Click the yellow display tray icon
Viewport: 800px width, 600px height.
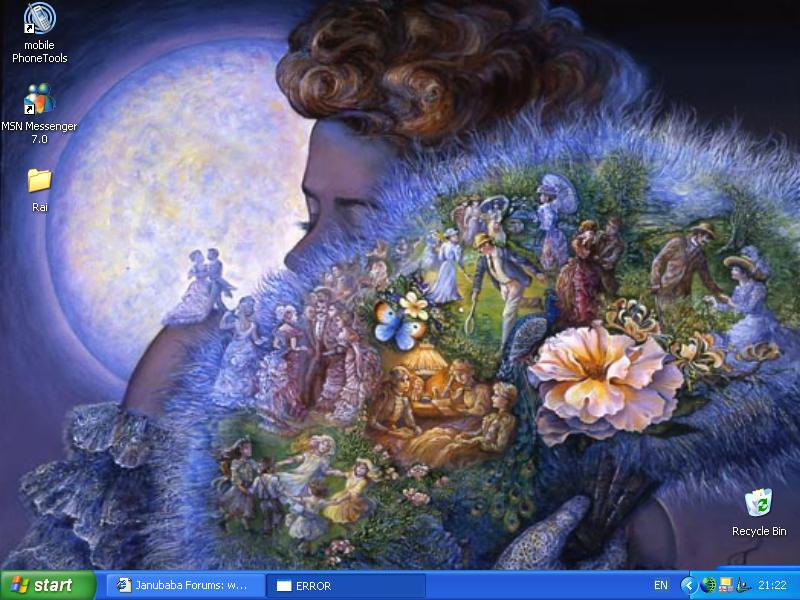pos(725,585)
